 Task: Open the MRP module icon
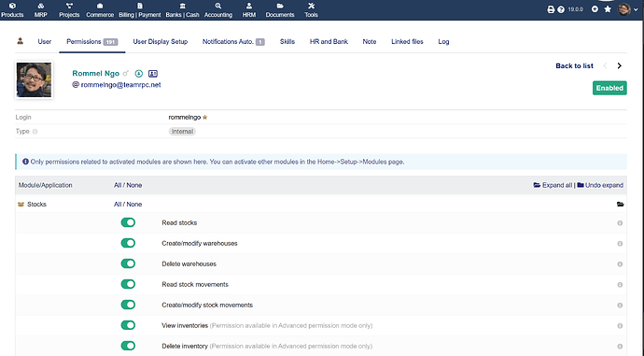pos(41,10)
